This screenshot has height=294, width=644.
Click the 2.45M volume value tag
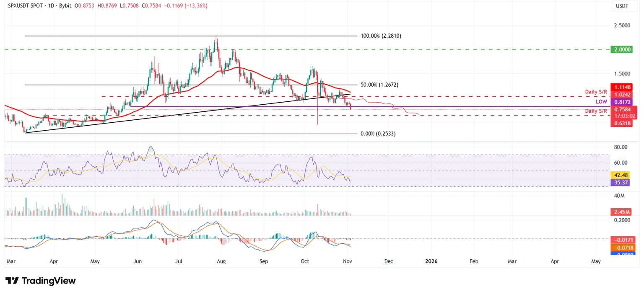(x=621, y=211)
